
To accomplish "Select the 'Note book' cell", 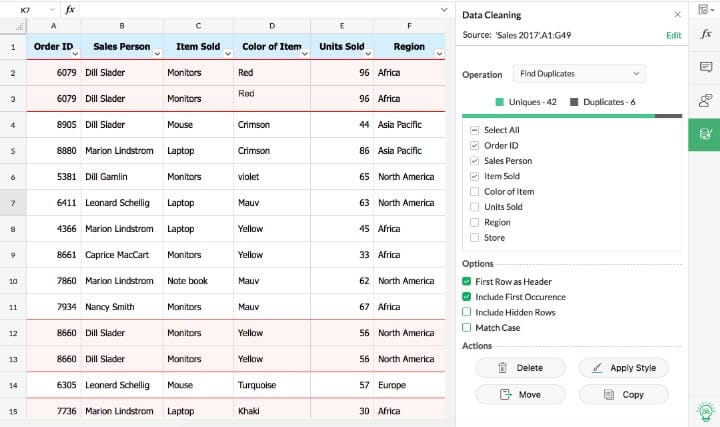I will 198,281.
